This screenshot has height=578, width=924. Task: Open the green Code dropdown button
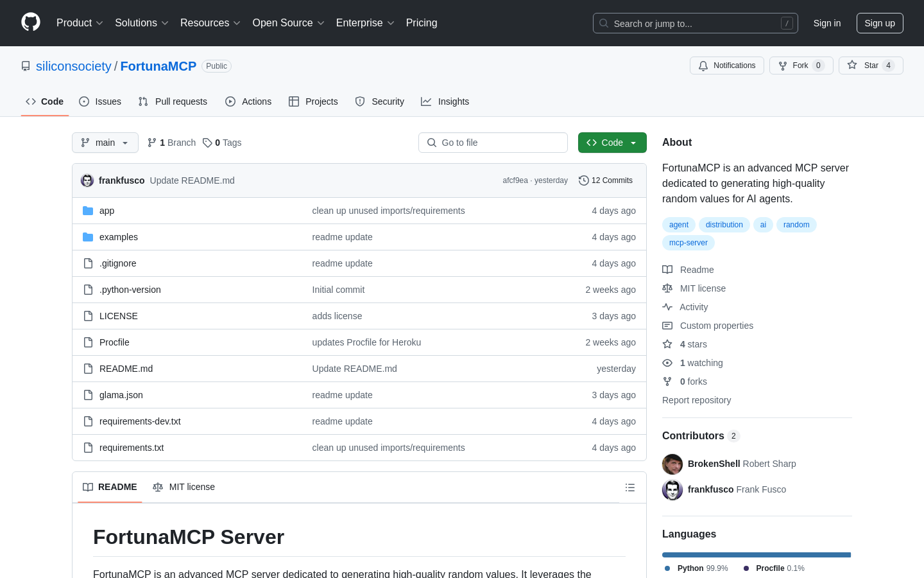[612, 143]
